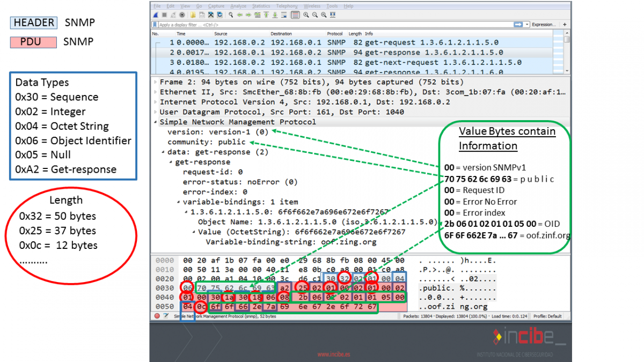Collapse the Simple Network Management Protocol tree
The width and height of the screenshot is (644, 362).
(156, 122)
